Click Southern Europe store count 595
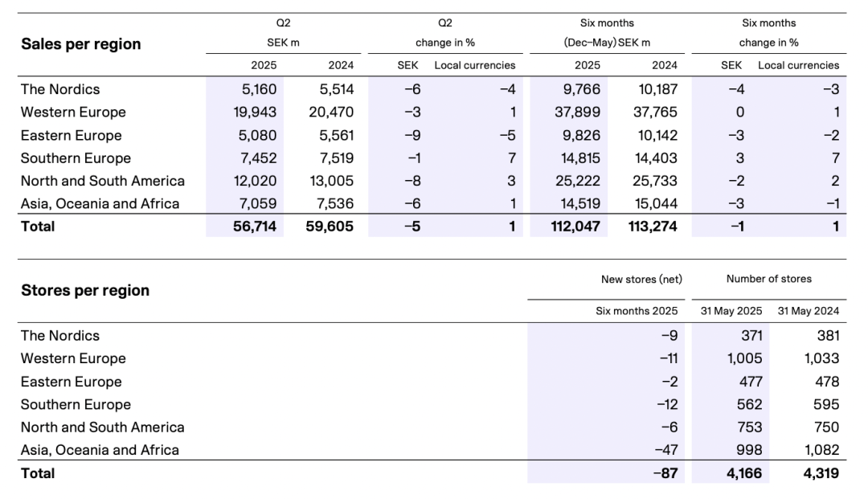868x499 pixels. click(826, 405)
